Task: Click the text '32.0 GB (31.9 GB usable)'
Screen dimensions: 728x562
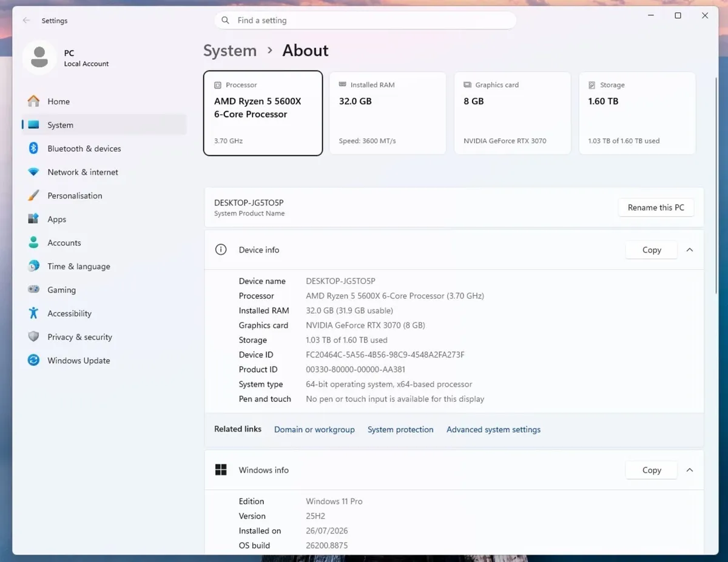Action: click(x=349, y=311)
